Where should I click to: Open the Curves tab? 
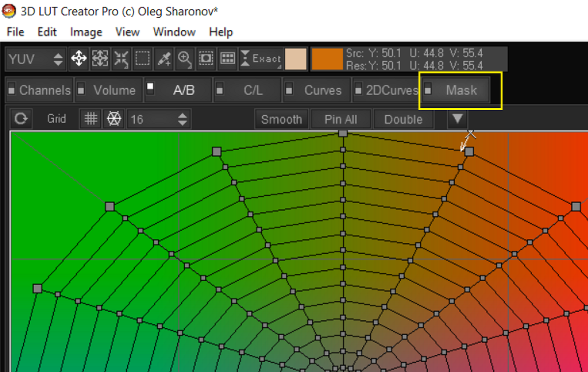pyautogui.click(x=317, y=90)
